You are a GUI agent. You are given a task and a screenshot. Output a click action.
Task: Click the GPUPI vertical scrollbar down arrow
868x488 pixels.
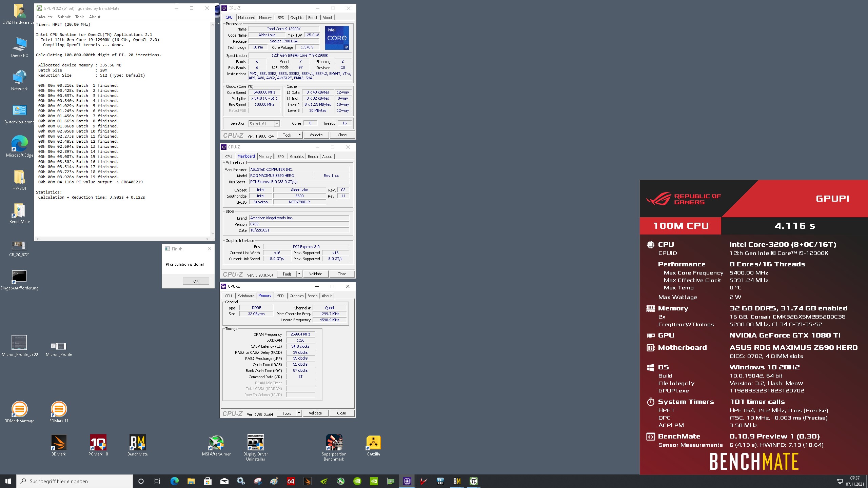point(213,233)
